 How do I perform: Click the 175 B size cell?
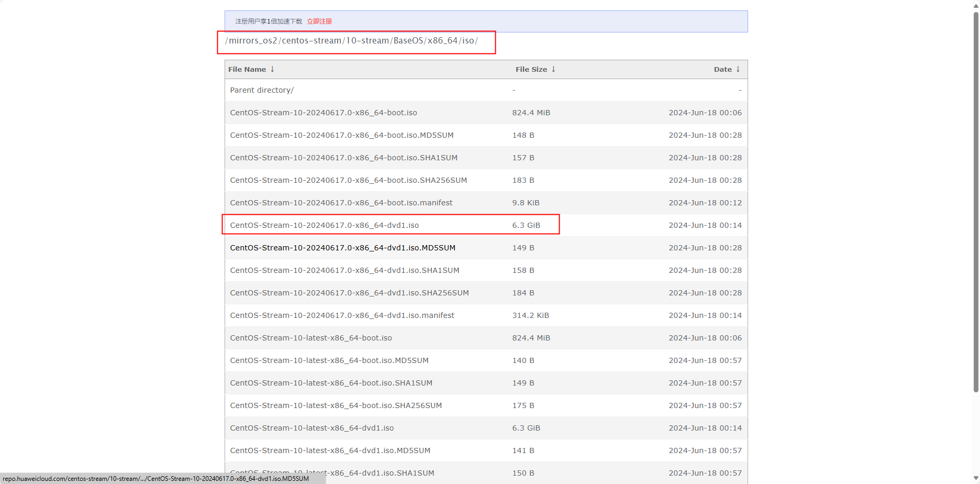[x=523, y=405]
